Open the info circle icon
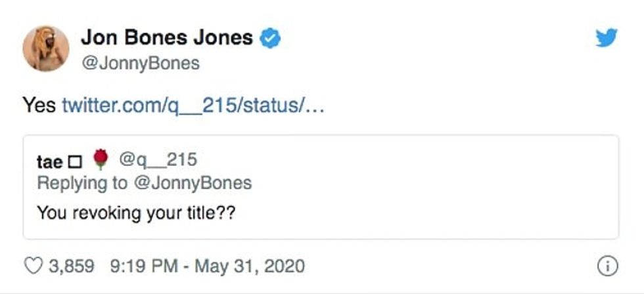 (608, 266)
